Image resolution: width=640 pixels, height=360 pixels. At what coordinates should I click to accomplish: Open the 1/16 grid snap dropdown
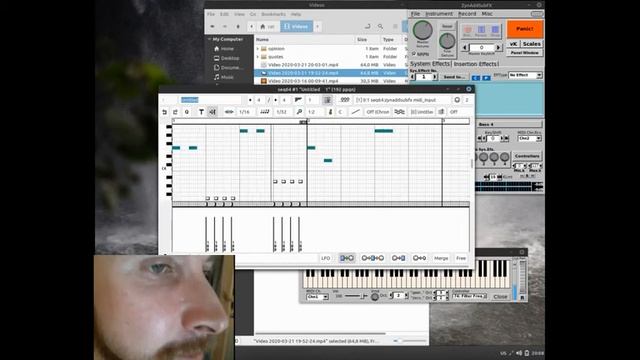245,112
